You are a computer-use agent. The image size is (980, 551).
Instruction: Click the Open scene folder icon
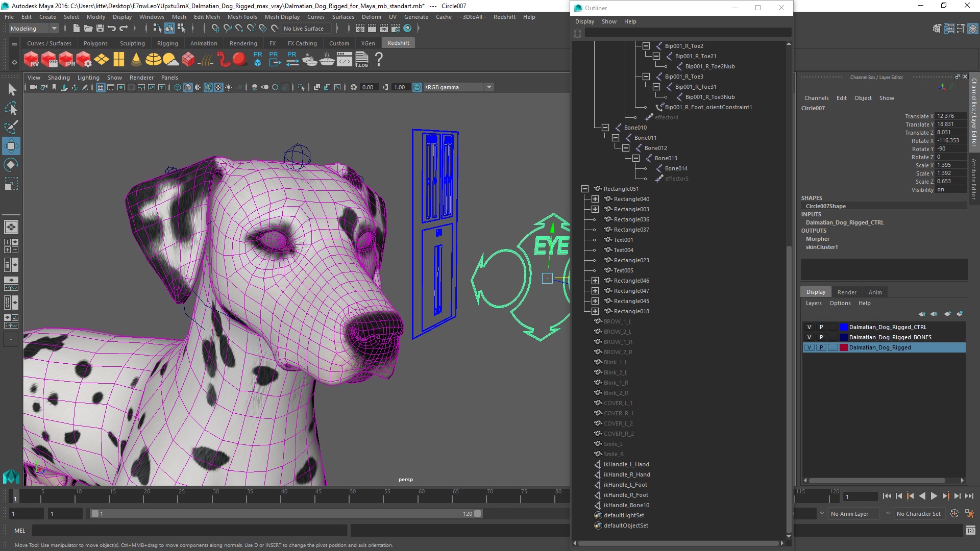(x=88, y=28)
